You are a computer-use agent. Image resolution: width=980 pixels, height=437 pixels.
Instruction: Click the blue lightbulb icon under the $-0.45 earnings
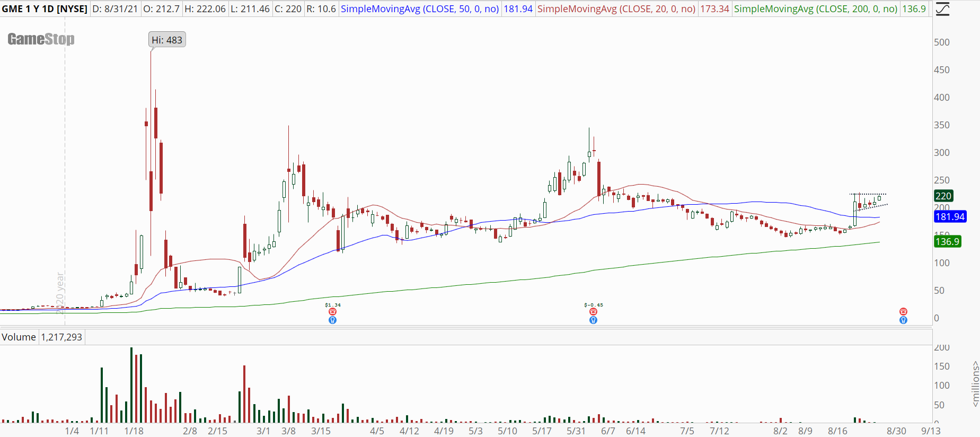click(x=593, y=320)
